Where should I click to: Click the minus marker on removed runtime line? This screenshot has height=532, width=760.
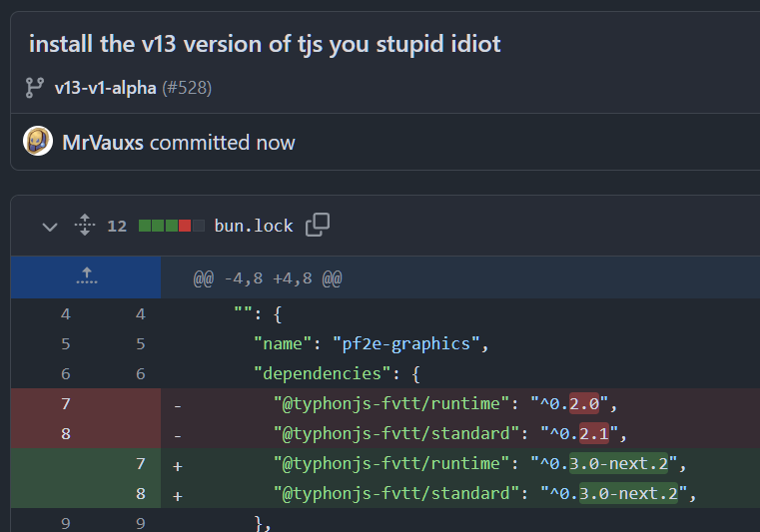[x=178, y=406]
